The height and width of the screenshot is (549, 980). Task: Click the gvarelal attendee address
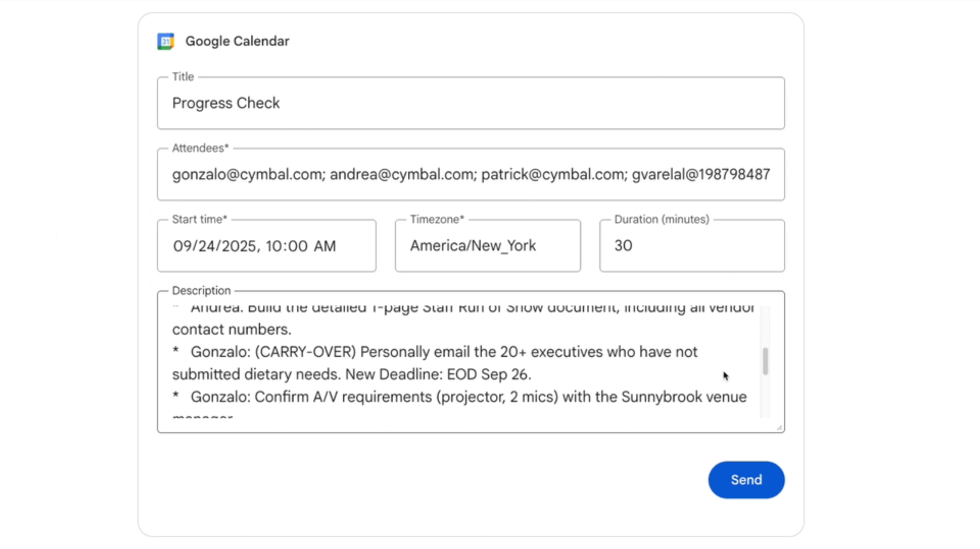pos(700,174)
